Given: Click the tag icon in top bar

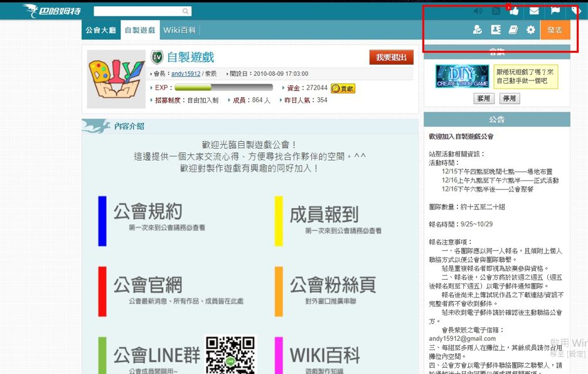Looking at the screenshot, I should tap(575, 11).
